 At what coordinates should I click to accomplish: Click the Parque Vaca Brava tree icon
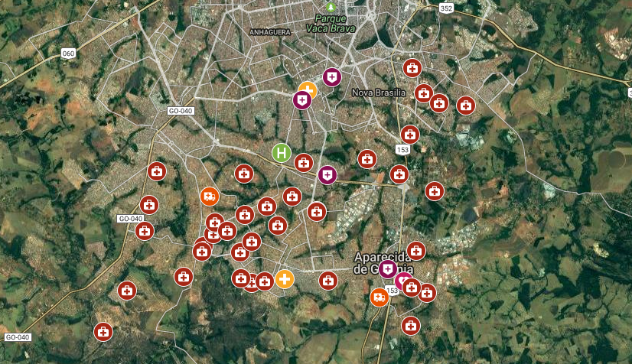(331, 7)
